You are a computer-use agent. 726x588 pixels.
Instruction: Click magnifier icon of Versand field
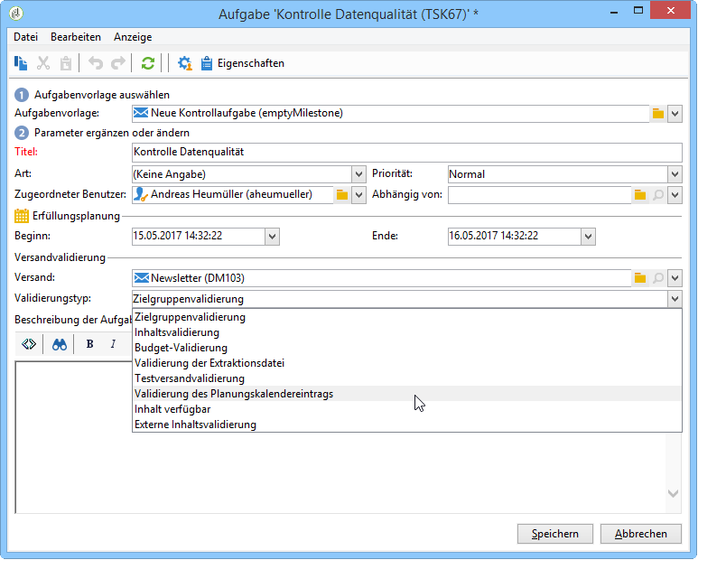(x=658, y=278)
